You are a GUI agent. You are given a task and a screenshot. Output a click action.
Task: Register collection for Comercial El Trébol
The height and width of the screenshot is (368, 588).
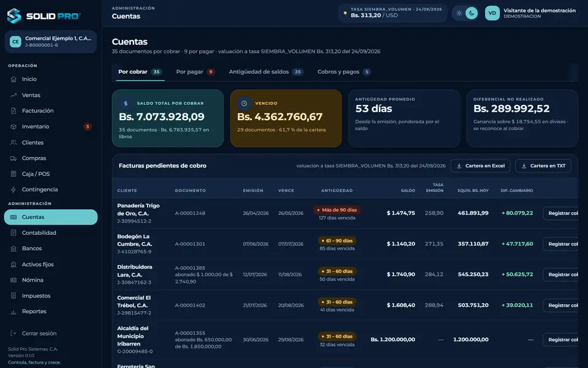point(562,305)
